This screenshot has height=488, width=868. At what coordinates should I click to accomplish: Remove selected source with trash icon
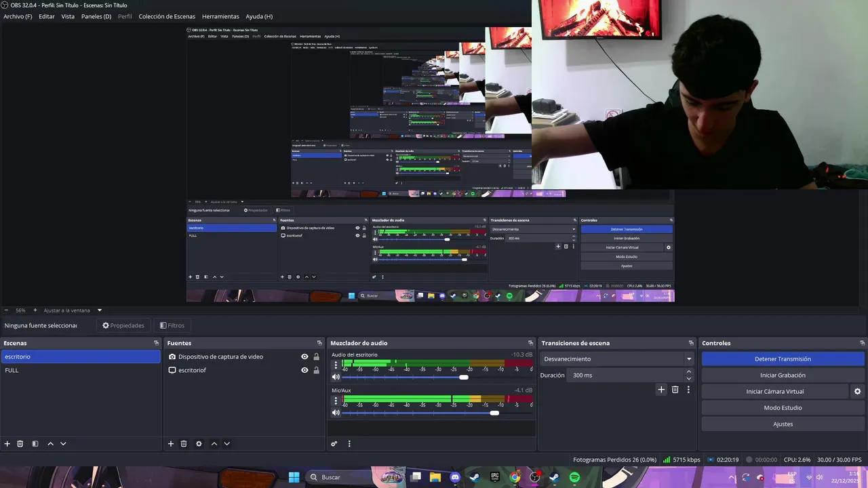184,444
